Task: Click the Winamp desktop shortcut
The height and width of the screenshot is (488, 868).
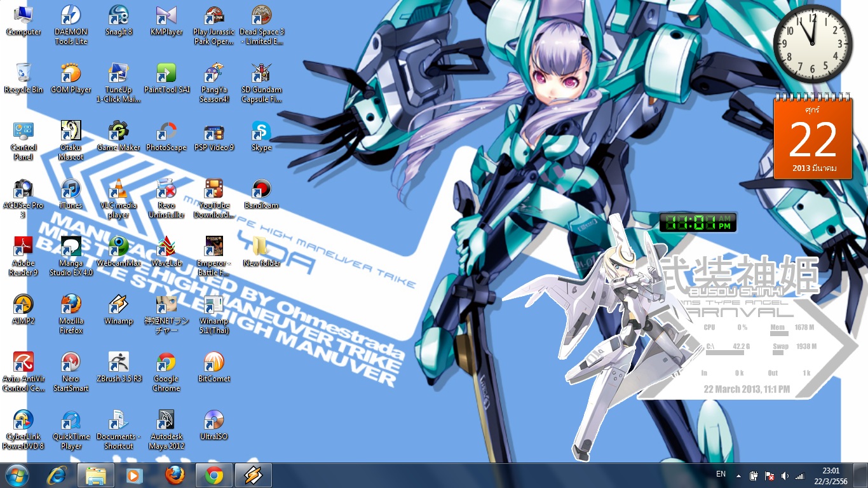Action: (119, 310)
